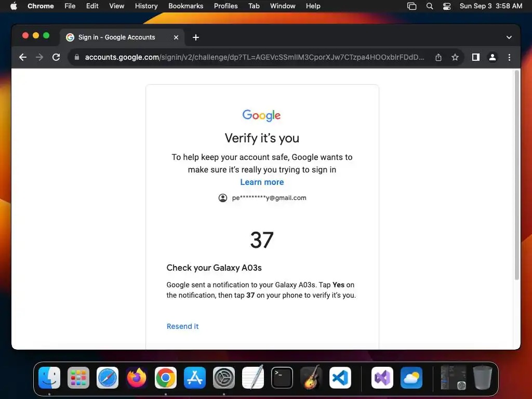
Task: Share this page using the share icon
Action: pyautogui.click(x=438, y=57)
